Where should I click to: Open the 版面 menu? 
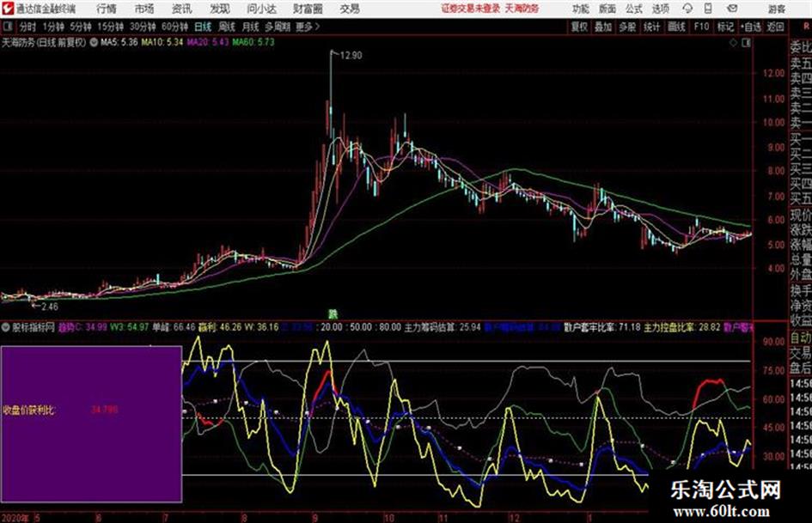[607, 9]
